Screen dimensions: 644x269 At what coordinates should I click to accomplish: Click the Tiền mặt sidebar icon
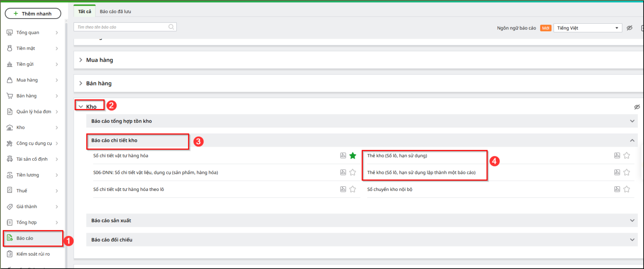[10, 48]
